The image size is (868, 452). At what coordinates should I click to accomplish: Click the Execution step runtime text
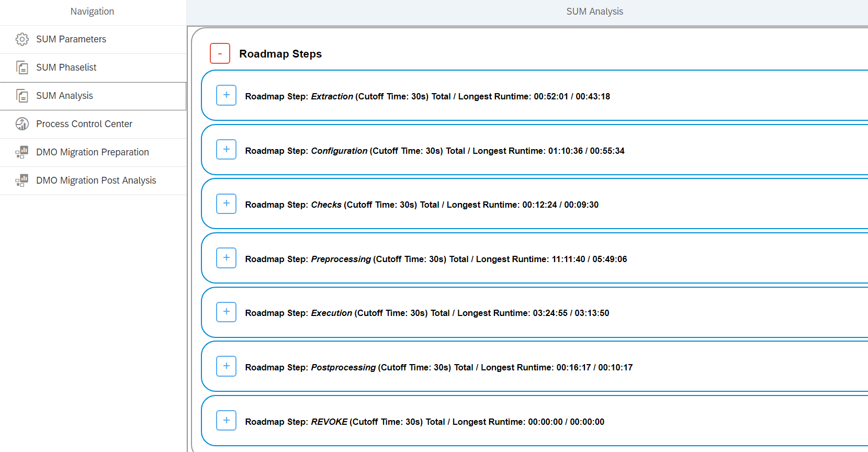point(427,313)
